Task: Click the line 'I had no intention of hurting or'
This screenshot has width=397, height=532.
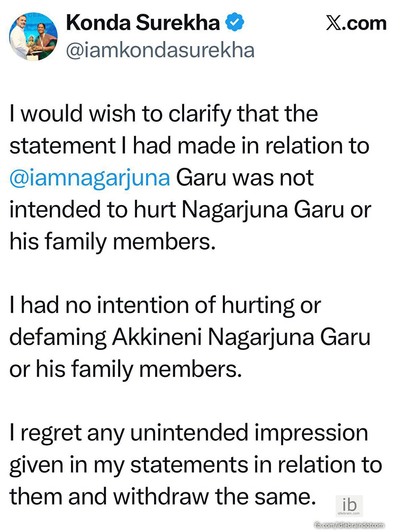Action: [x=166, y=306]
